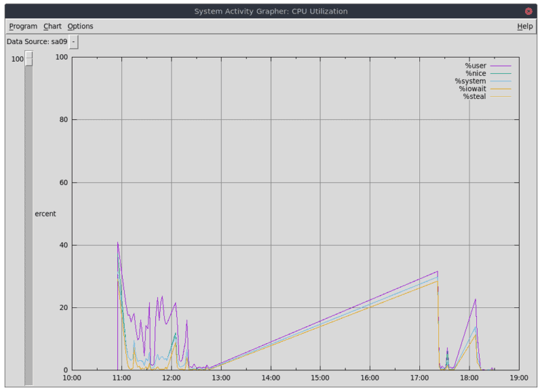Open the Options menu

[80, 26]
